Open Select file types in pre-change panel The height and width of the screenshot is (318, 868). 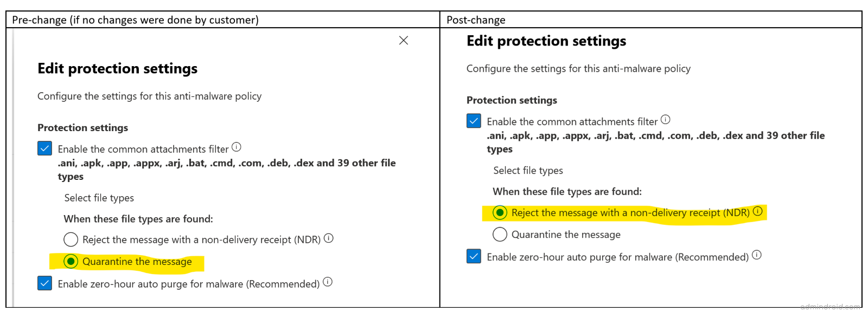[x=99, y=197]
